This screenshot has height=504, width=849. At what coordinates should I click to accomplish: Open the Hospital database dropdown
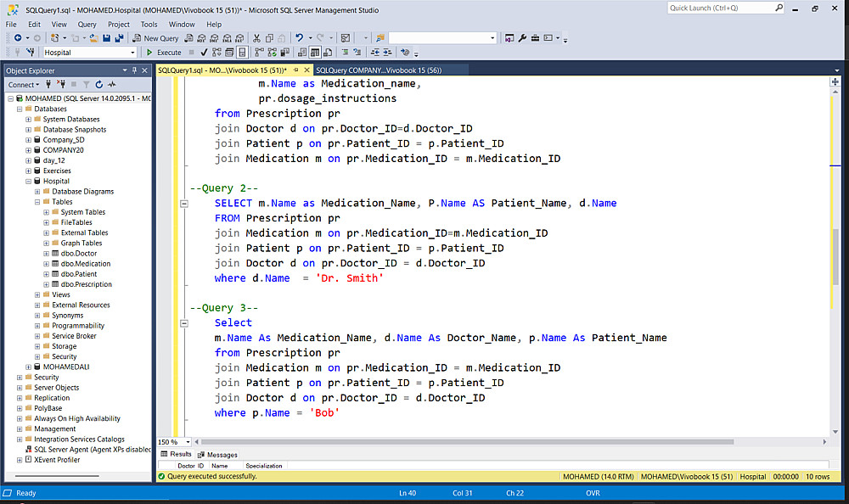tap(132, 53)
